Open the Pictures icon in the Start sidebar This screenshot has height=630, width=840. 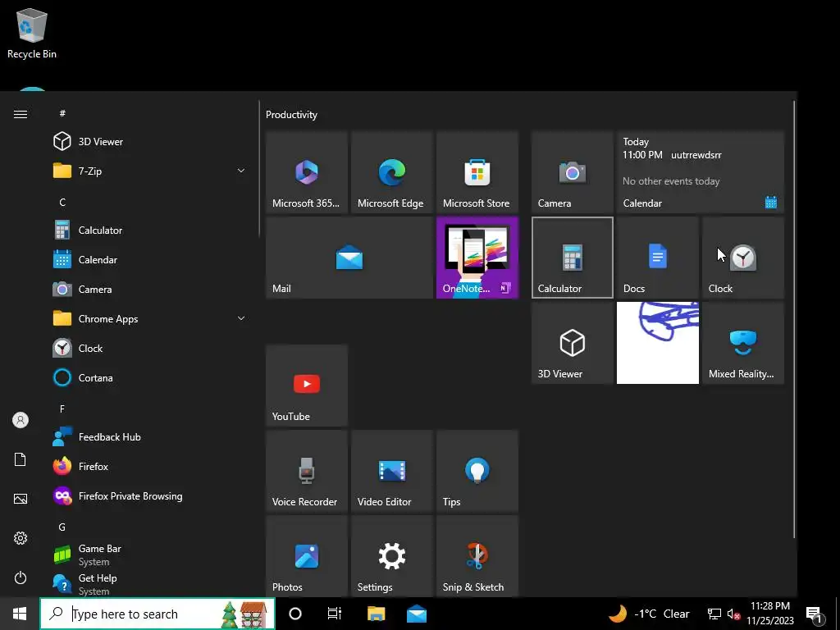click(21, 499)
